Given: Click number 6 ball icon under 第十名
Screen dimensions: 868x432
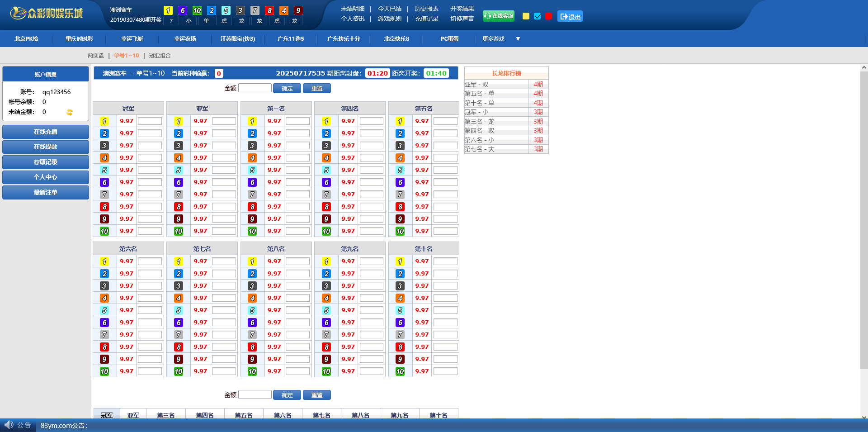Looking at the screenshot, I should click(x=400, y=323).
